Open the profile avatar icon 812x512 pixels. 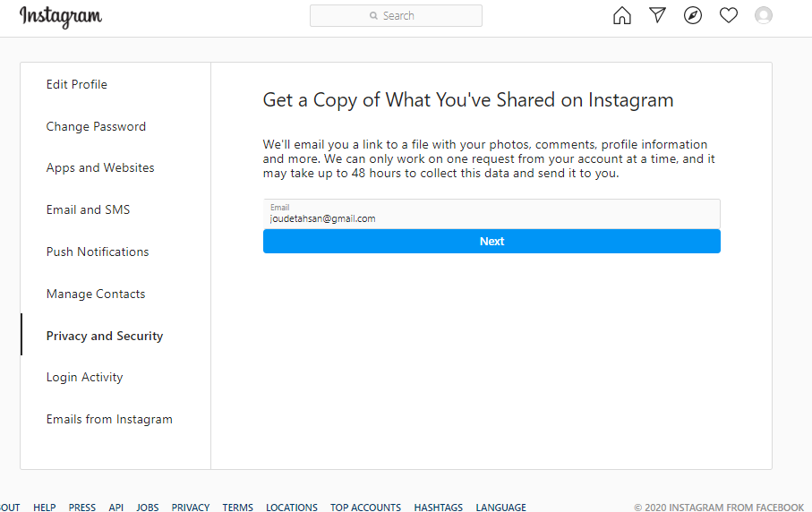point(764,15)
